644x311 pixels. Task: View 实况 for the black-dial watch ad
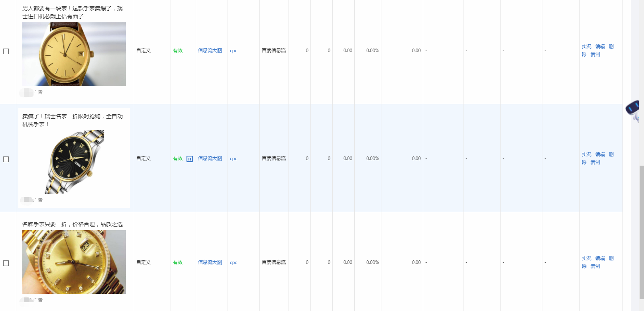tap(586, 155)
